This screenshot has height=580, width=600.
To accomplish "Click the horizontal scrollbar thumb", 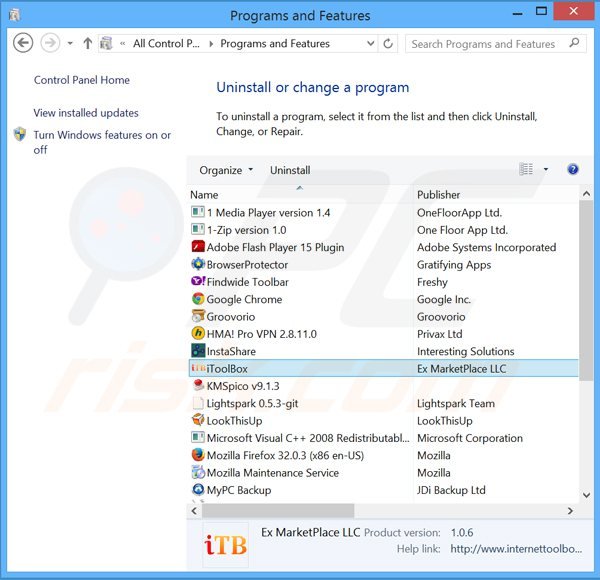I will (x=278, y=511).
